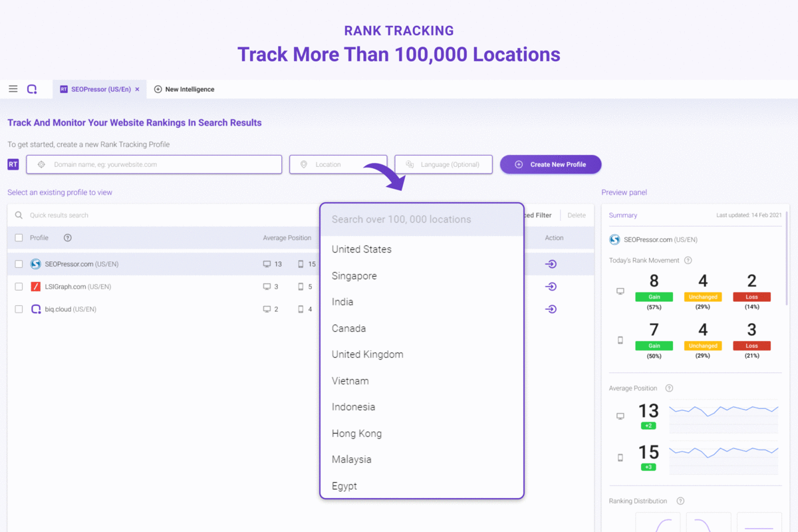Screen dimensions: 798x532
Task: Click help icon beside Ranking Distribution
Action: 680,501
